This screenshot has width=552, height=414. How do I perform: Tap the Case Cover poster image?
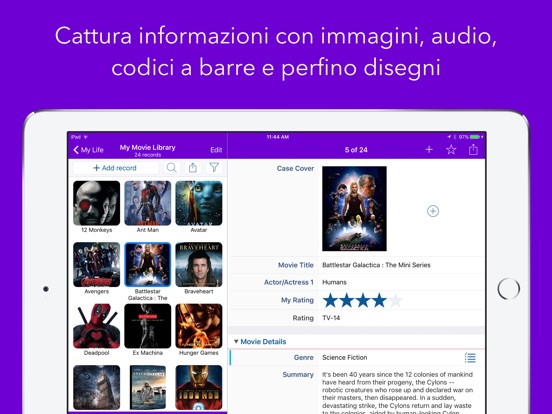point(354,209)
